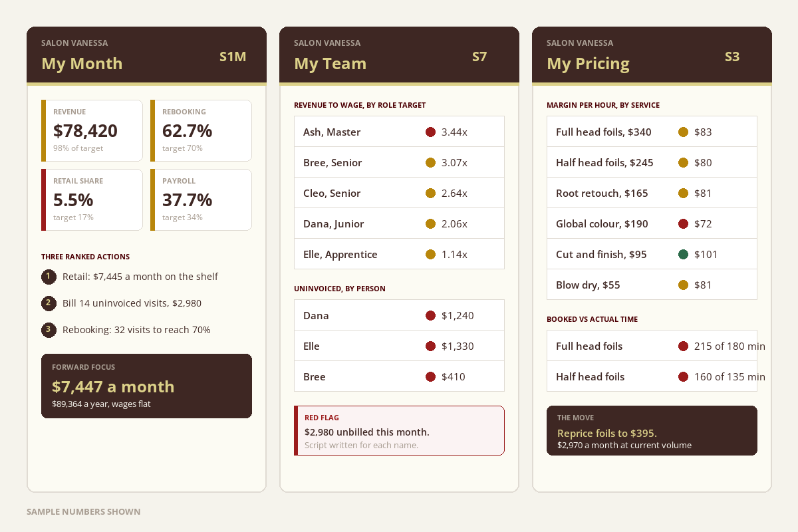Open the Payroll 37.7% card
798x532 pixels.
point(201,199)
